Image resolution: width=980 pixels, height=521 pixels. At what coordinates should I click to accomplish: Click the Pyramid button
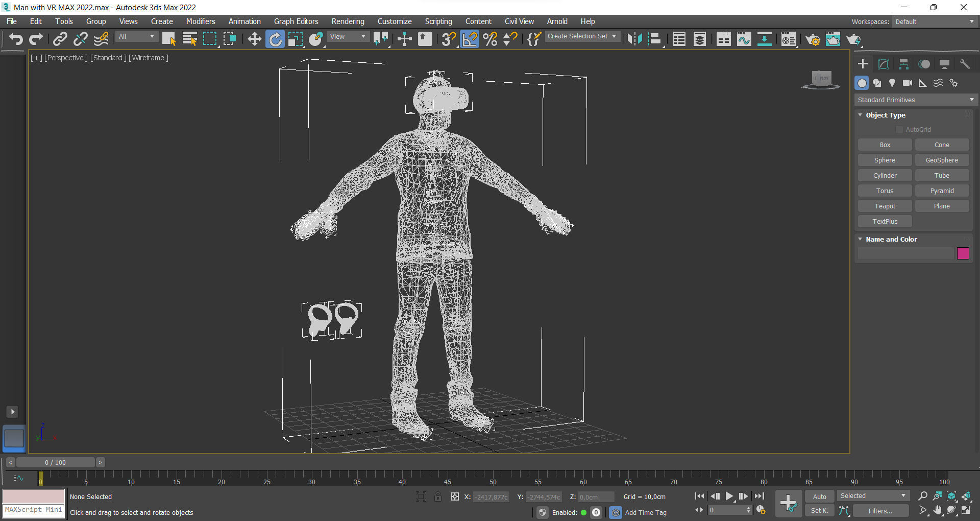tap(942, 191)
